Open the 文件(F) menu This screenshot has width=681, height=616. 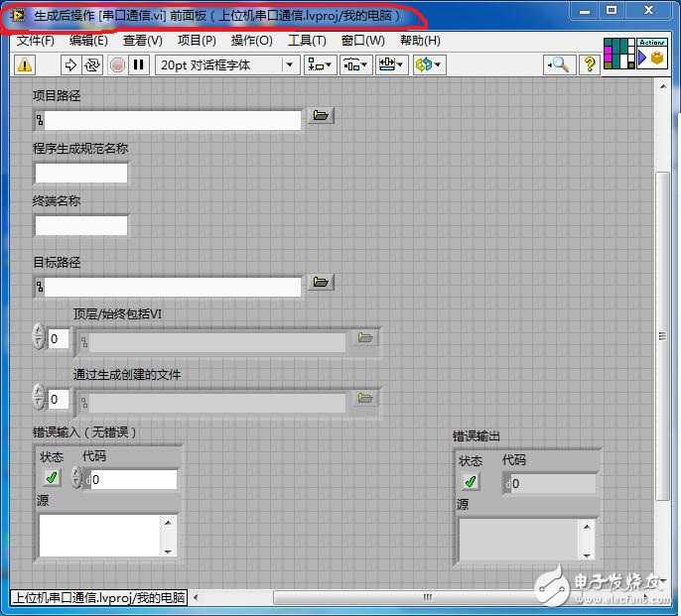coord(36,41)
